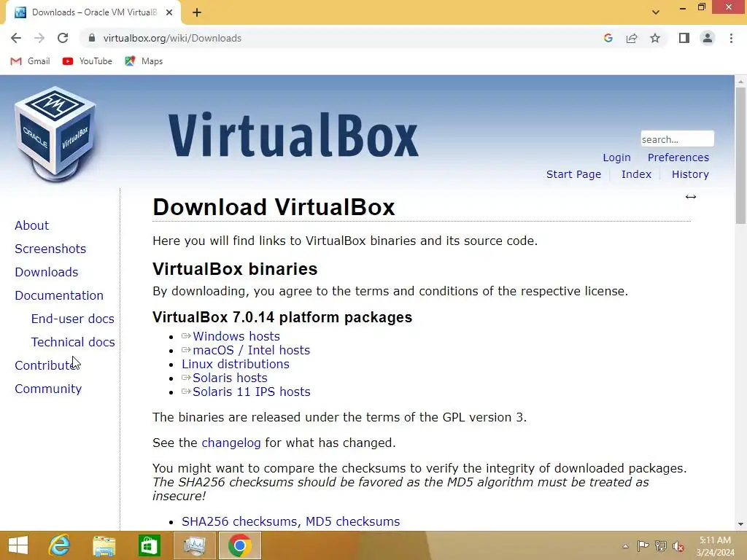This screenshot has width=747, height=560.
Task: Go to Start Page
Action: 573,174
